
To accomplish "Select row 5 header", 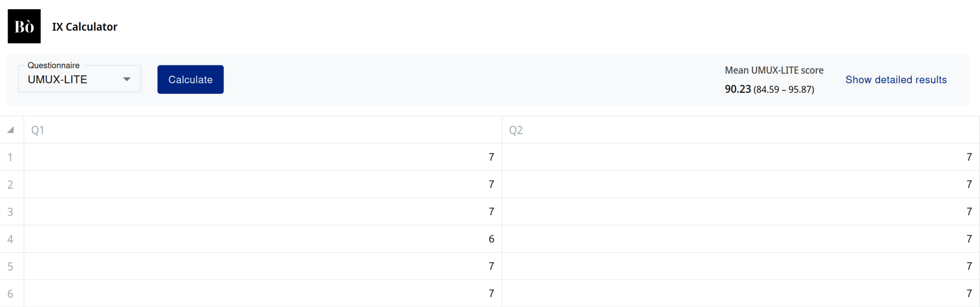I will tap(11, 266).
